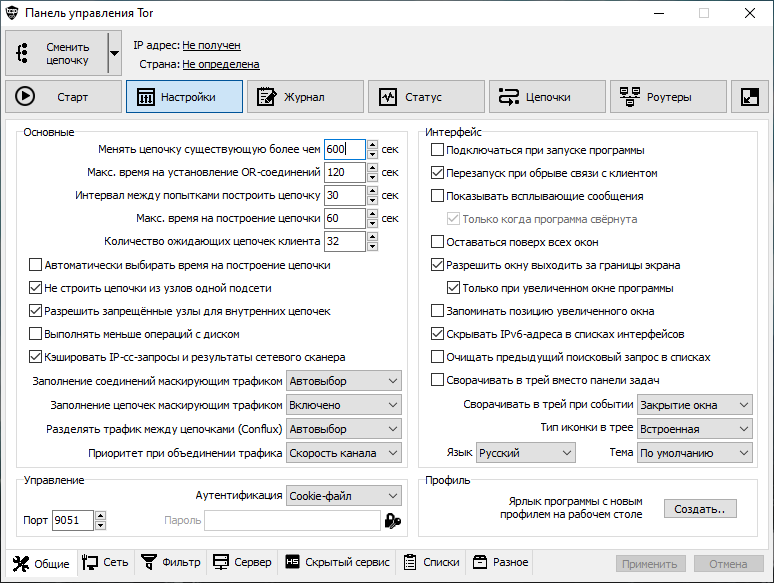Click the Start play icon

click(25, 96)
